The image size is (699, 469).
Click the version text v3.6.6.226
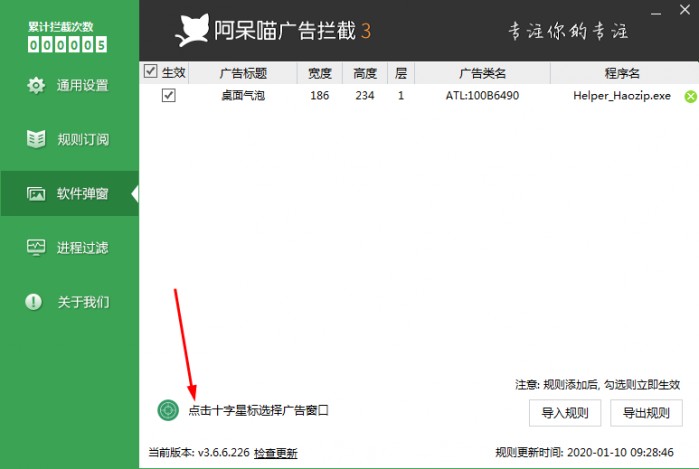pos(224,453)
